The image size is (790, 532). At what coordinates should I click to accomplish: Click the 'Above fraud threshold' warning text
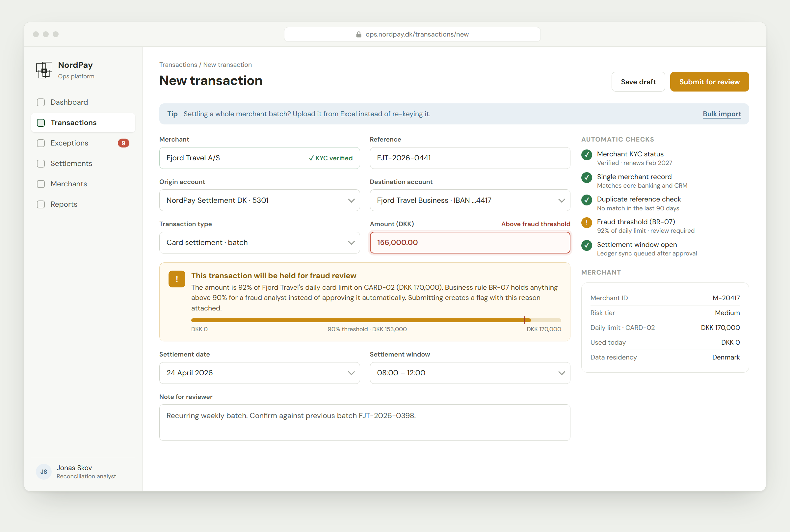(x=536, y=224)
